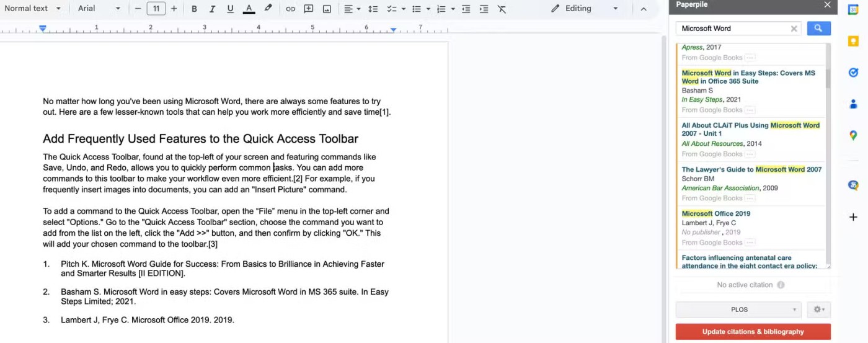This screenshot has width=868, height=343.
Task: Click the blue Paperpile search button
Action: tap(818, 28)
